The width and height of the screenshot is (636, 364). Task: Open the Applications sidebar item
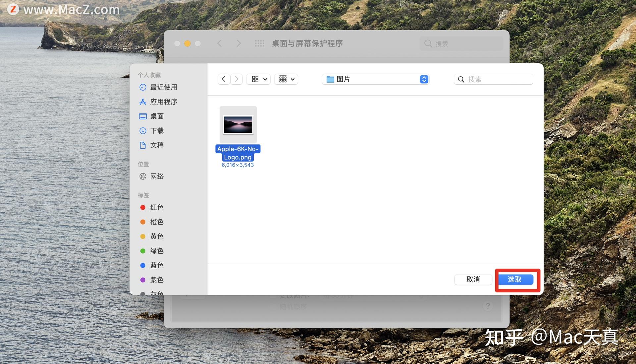[163, 102]
